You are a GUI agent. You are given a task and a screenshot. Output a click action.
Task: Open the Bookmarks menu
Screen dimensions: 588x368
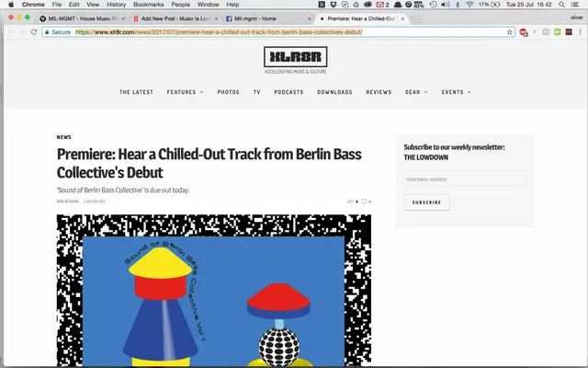tap(149, 5)
